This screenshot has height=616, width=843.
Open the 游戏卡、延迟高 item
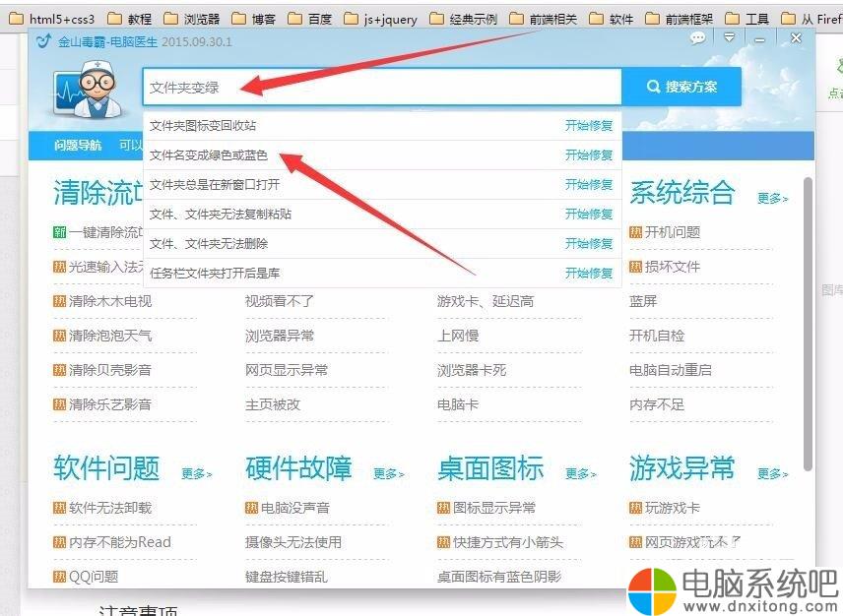486,301
